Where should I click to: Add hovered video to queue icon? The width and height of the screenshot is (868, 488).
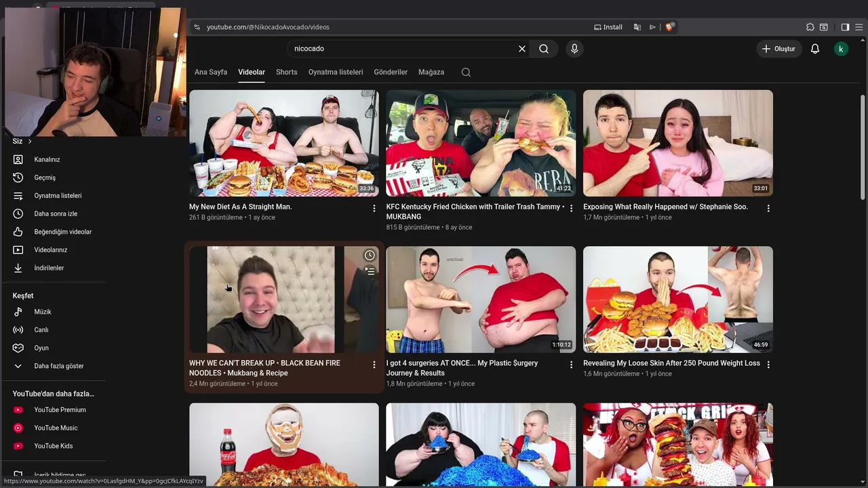(370, 271)
